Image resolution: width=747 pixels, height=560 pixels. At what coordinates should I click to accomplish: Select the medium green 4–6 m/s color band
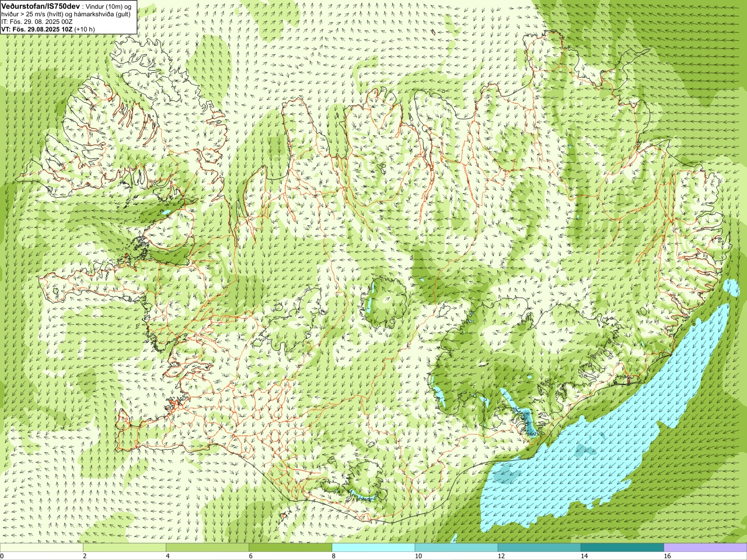point(207,548)
